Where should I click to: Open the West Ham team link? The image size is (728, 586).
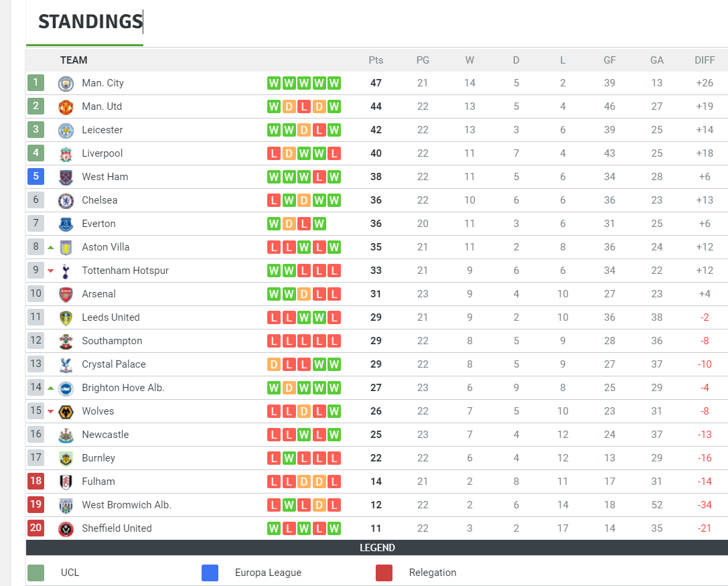click(104, 177)
